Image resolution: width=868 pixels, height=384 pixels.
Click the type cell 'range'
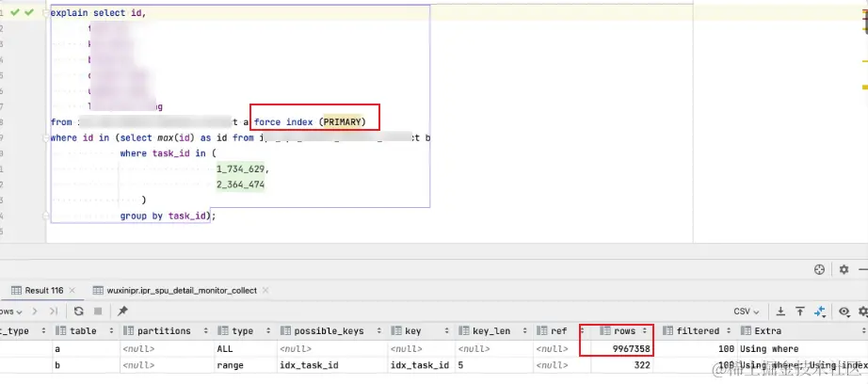230,365
